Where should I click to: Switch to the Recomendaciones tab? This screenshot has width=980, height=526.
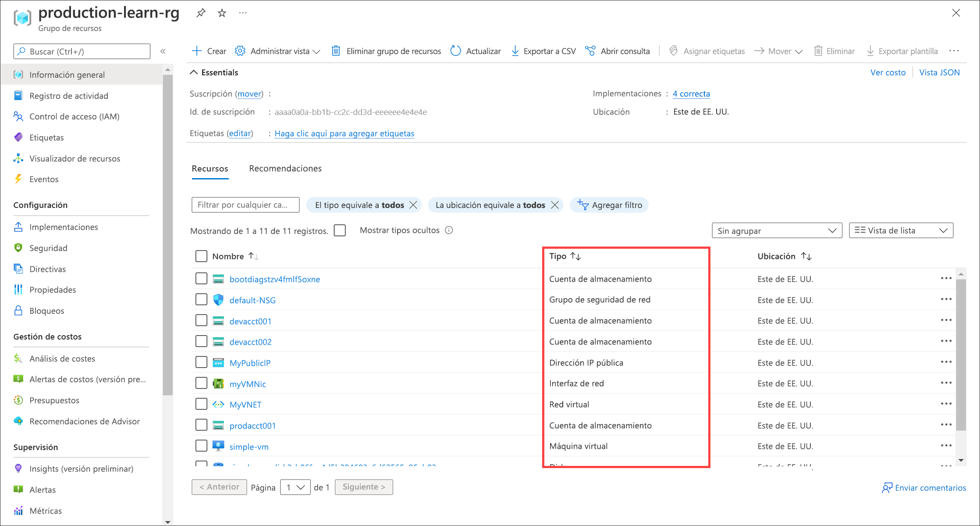285,168
